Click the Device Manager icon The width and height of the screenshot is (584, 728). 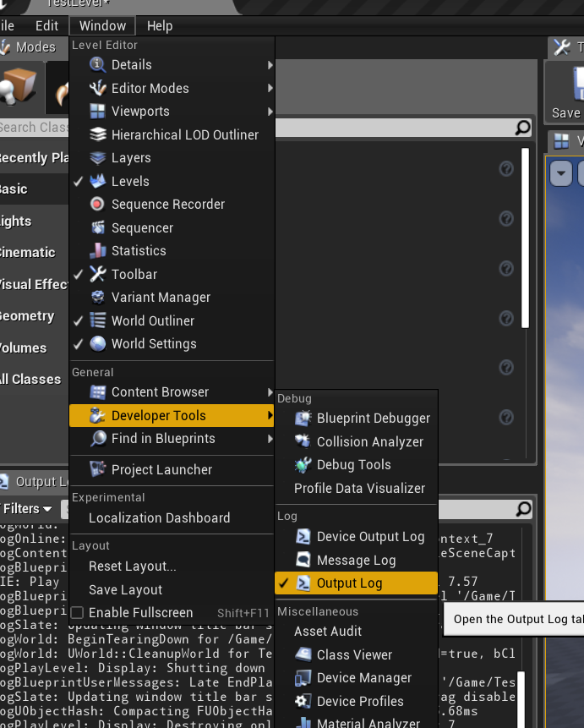tap(303, 678)
